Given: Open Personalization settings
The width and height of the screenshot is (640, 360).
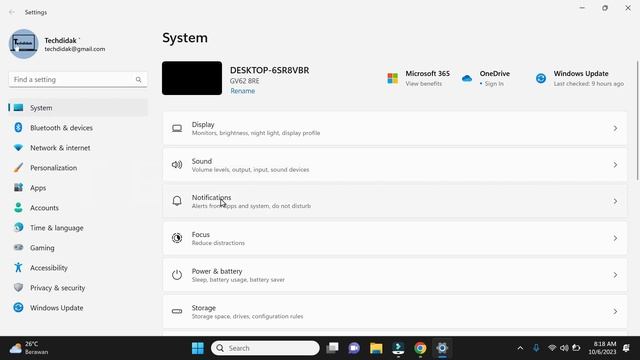Looking at the screenshot, I should 78,168.
